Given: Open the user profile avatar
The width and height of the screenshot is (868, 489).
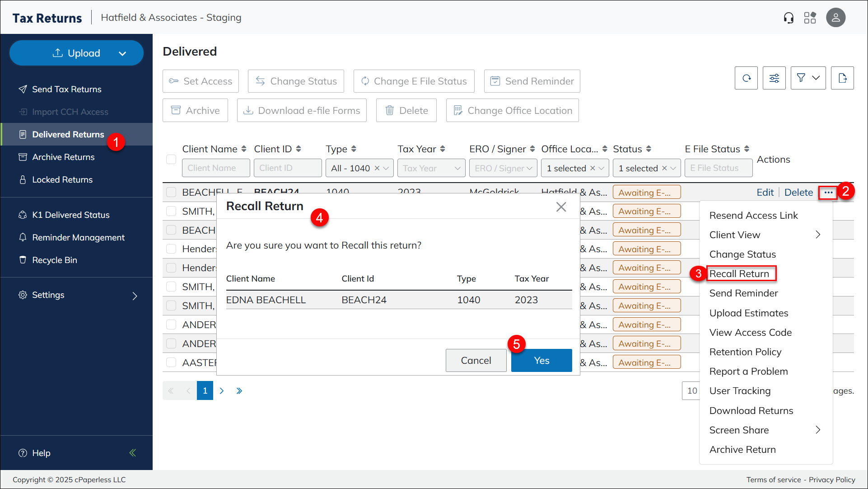Looking at the screenshot, I should click(835, 18).
